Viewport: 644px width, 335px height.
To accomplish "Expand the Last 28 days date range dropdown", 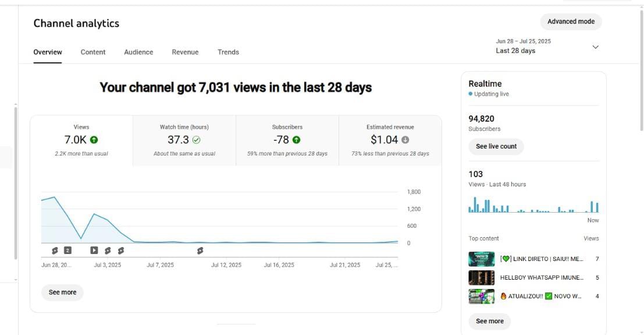I will point(595,47).
